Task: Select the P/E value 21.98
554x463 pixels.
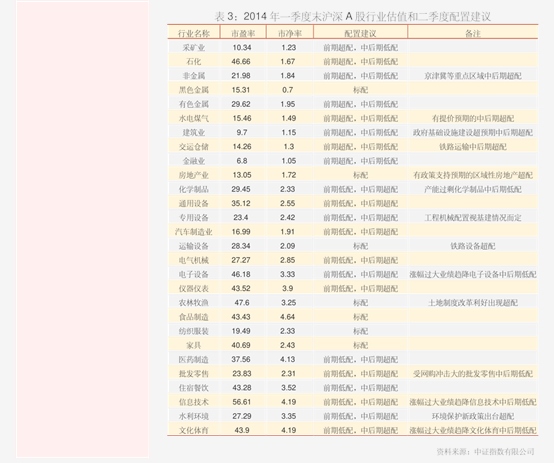Action: coord(241,76)
